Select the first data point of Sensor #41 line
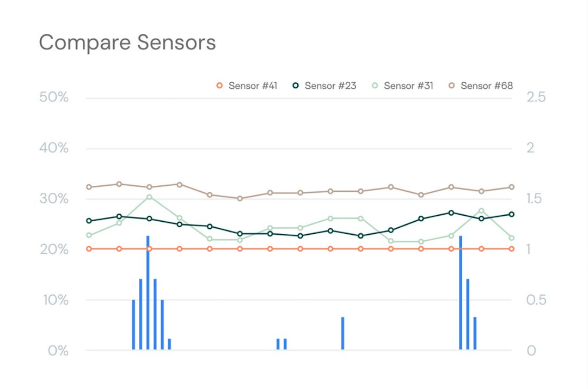The image size is (588, 389). [x=89, y=249]
